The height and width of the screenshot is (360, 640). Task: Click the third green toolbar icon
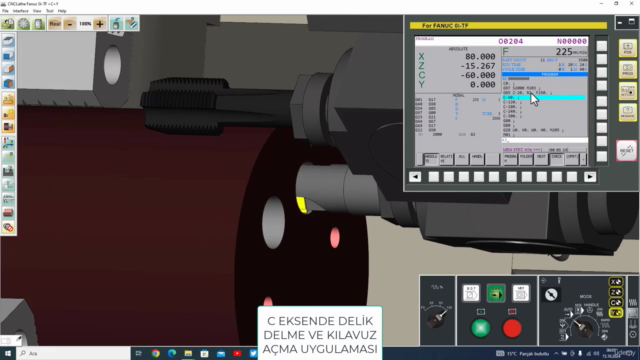tap(38, 24)
